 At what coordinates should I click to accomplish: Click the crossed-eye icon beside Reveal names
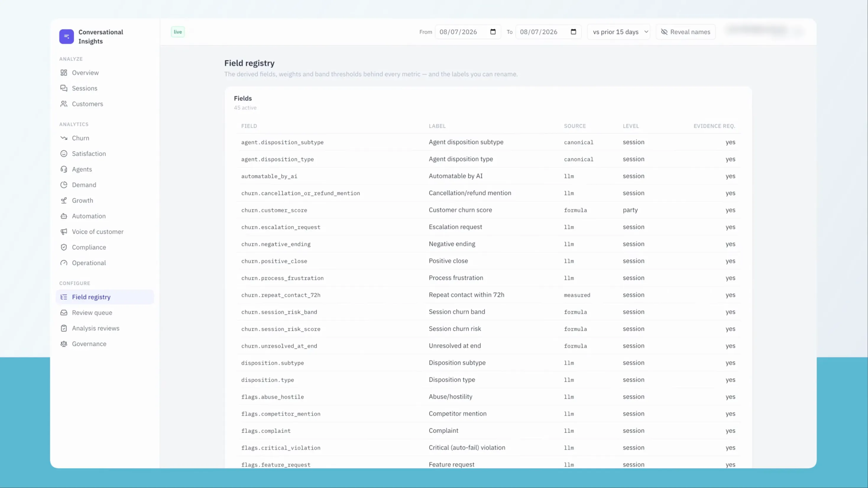point(664,32)
